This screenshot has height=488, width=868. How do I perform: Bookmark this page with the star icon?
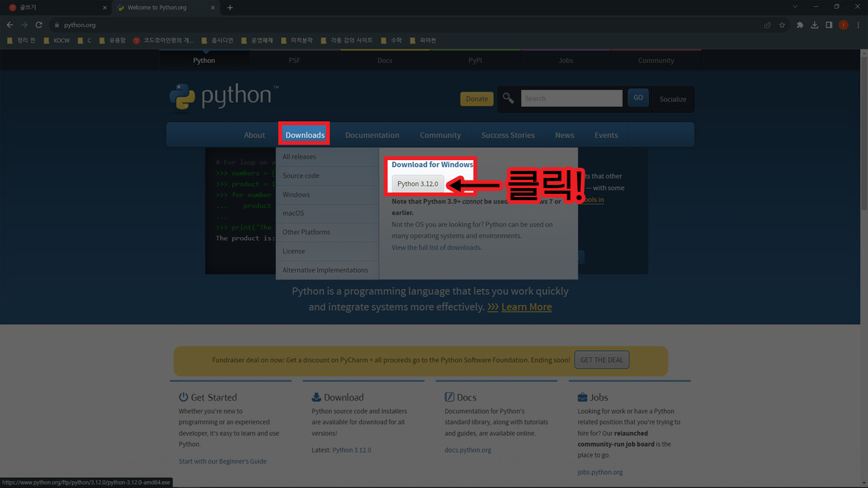coord(782,25)
